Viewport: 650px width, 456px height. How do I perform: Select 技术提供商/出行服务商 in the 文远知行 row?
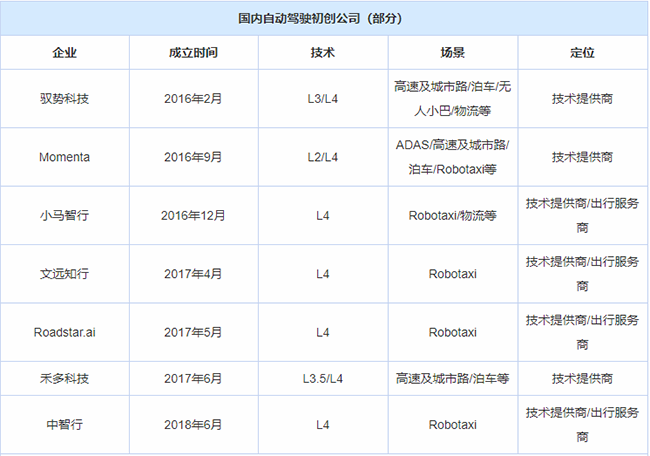click(x=582, y=274)
